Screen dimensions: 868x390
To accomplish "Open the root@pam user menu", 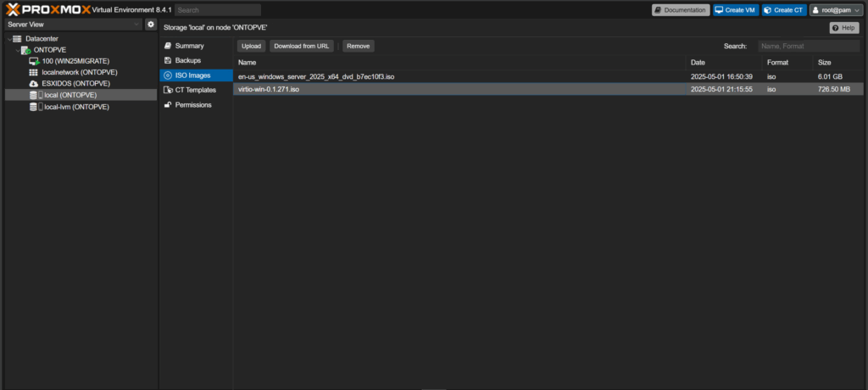I will tap(836, 10).
